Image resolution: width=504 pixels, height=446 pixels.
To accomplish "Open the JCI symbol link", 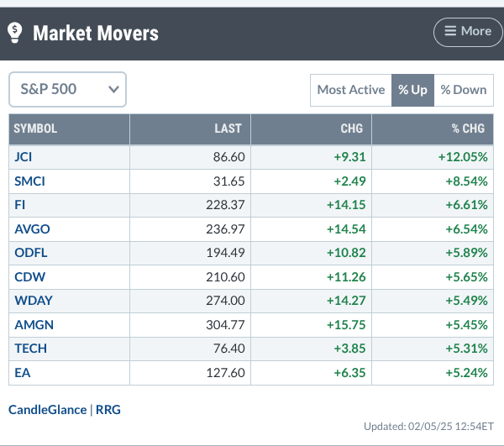I will pyautogui.click(x=24, y=156).
